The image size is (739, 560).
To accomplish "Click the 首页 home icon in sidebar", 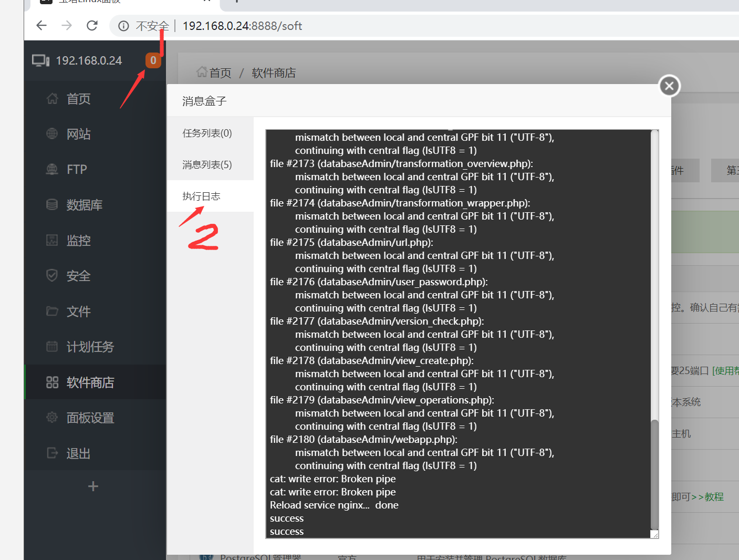I will click(x=52, y=99).
